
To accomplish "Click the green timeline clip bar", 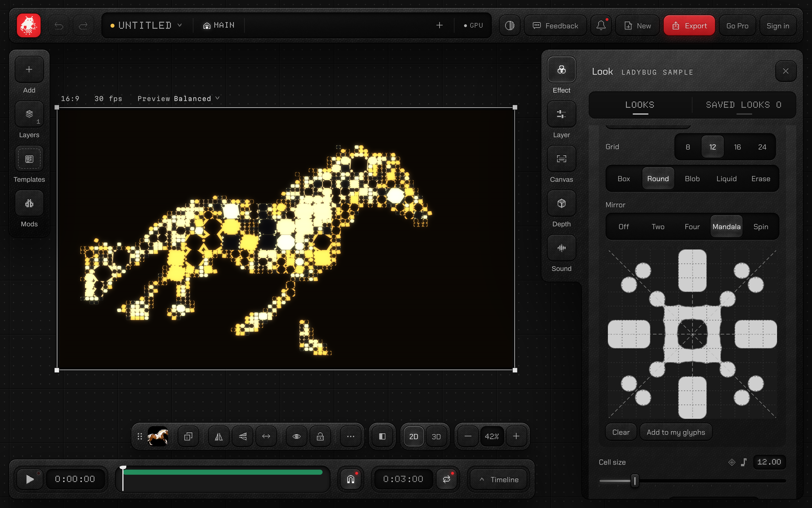I will 223,472.
